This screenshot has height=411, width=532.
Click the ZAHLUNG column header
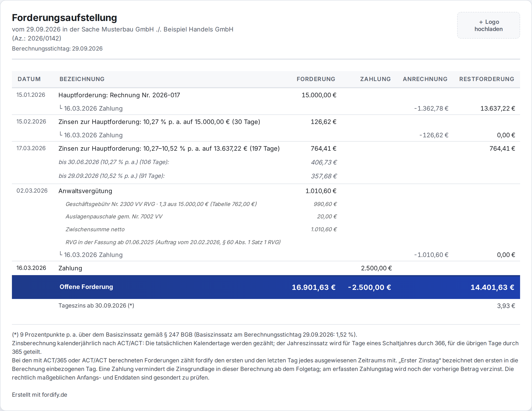coord(375,79)
